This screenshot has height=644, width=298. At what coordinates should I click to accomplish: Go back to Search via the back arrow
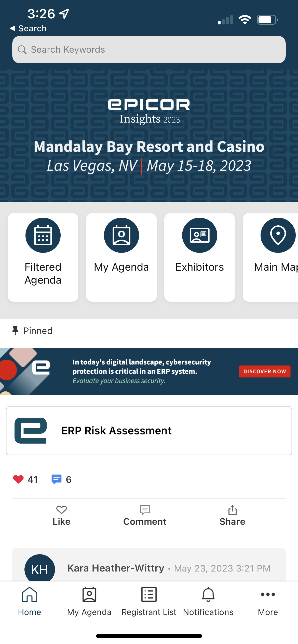[x=28, y=28]
